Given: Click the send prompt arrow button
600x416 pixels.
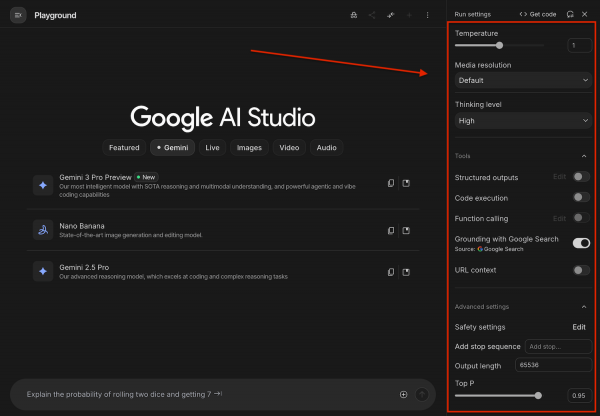Looking at the screenshot, I should point(422,395).
